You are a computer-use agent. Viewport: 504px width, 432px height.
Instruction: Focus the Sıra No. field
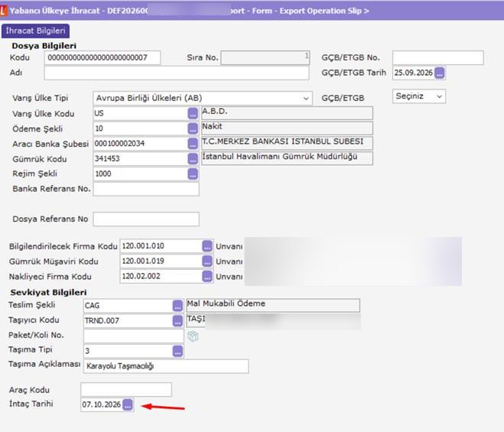(265, 58)
